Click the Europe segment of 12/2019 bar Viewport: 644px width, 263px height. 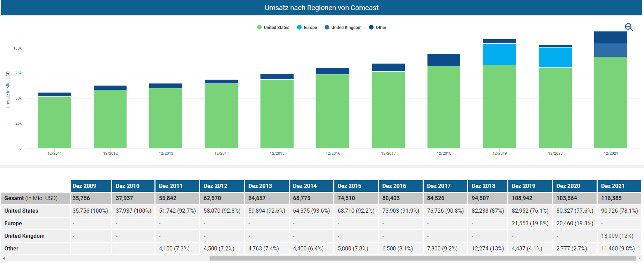pos(499,54)
